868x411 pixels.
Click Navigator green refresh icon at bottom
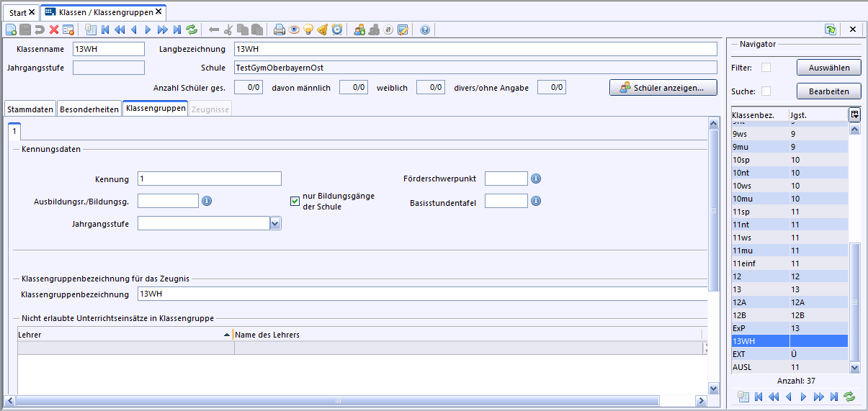849,397
